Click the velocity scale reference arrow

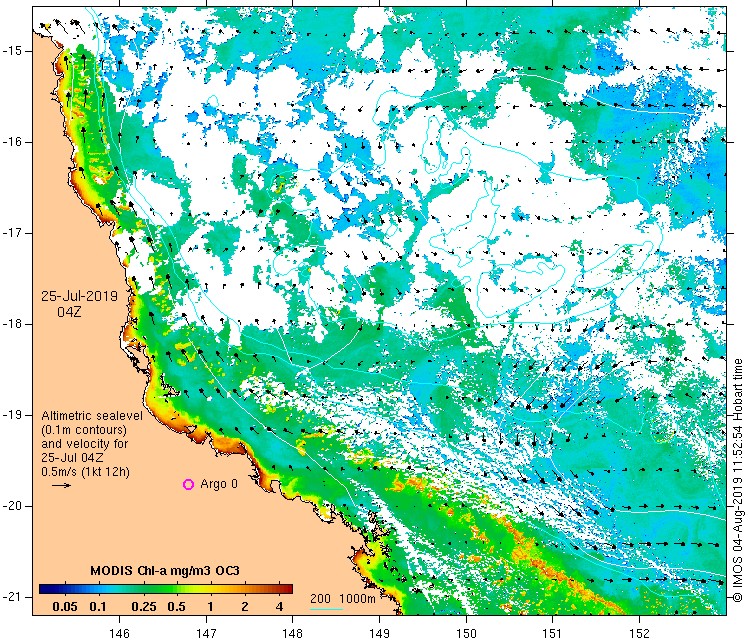(61, 486)
